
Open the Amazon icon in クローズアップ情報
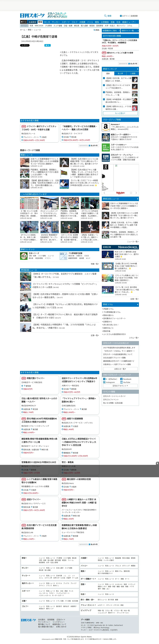click(106, 127)
